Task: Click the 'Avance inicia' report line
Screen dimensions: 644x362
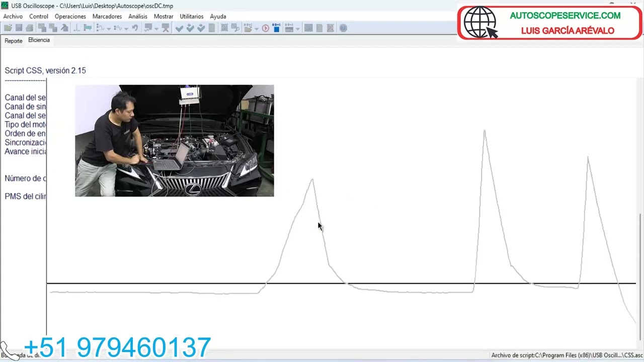Action: [x=25, y=152]
